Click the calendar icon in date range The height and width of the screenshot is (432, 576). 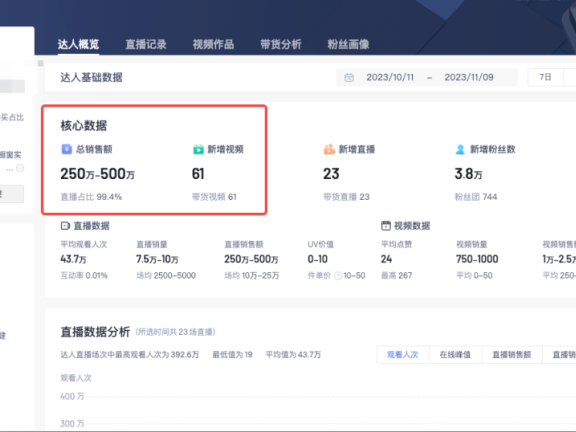pos(349,78)
